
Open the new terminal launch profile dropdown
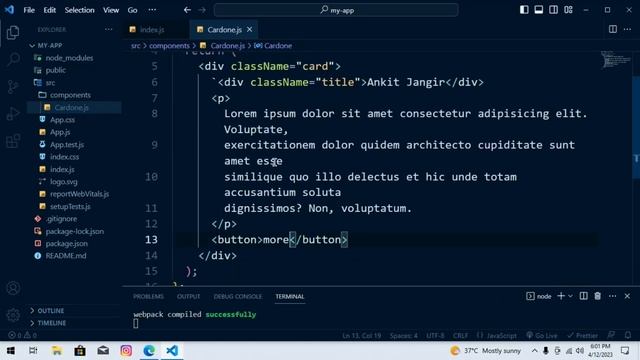(570, 296)
